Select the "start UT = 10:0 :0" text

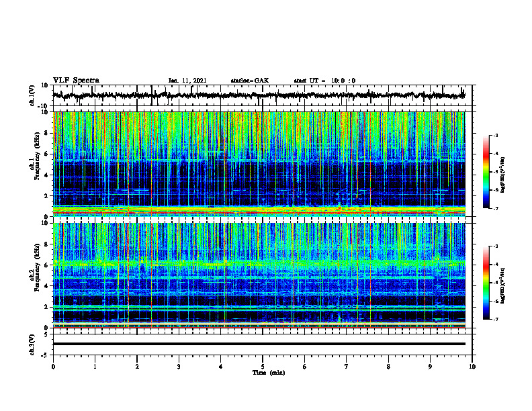pyautogui.click(x=324, y=81)
